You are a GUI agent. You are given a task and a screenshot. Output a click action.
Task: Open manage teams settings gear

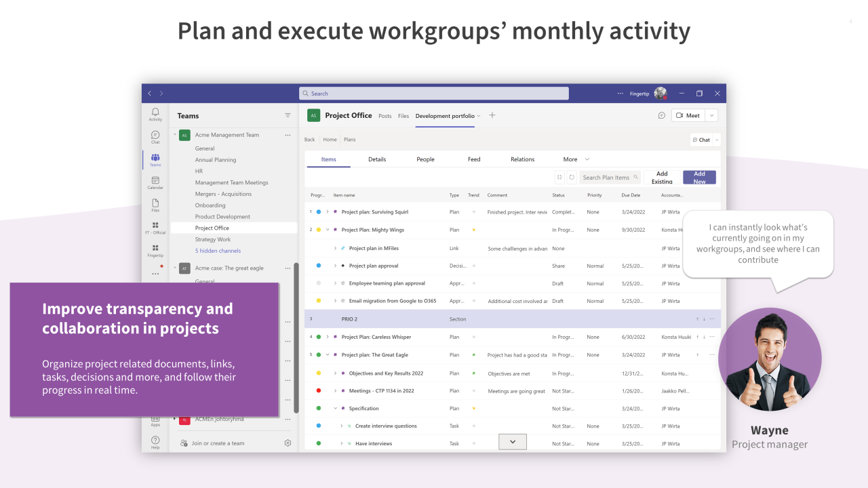(x=288, y=443)
